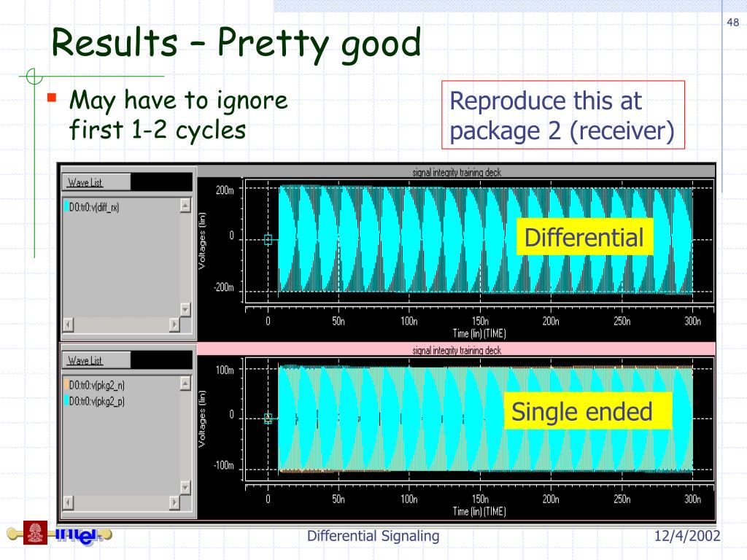Click the 'Time (lin) (TIME)' label under bottom plot
747x560 pixels.
tap(479, 511)
